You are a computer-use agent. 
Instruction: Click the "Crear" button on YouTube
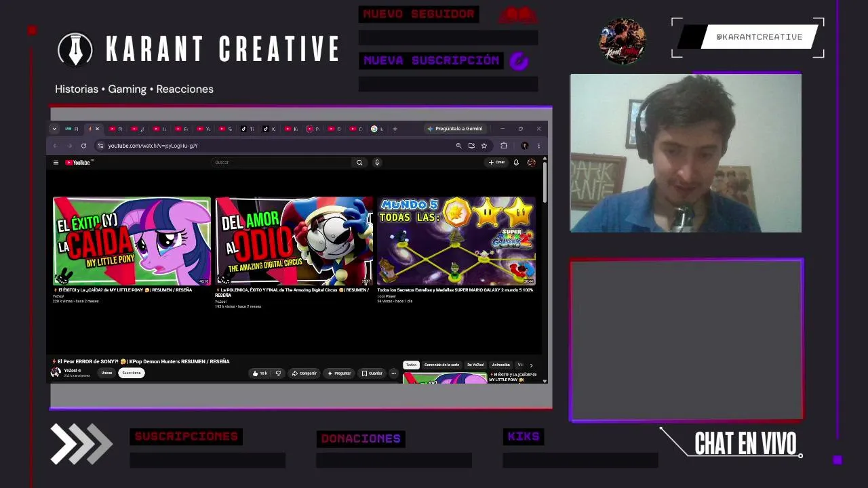tap(498, 163)
